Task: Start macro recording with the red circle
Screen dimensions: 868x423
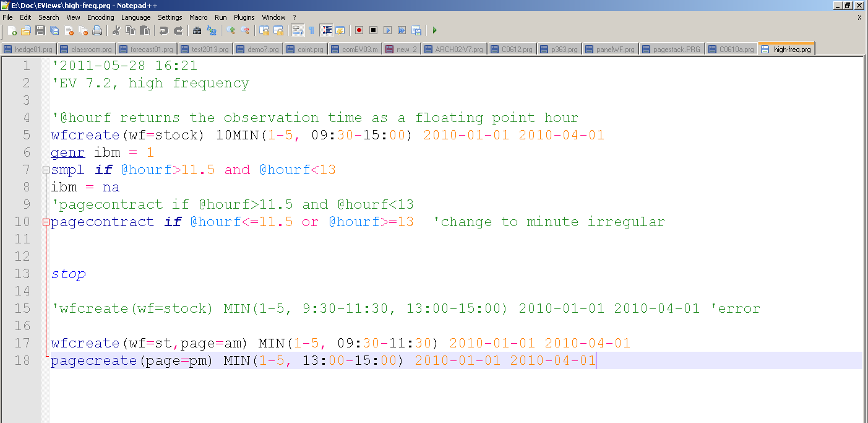Action: 359,30
